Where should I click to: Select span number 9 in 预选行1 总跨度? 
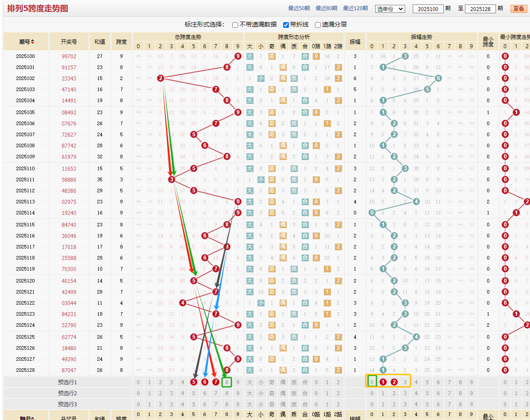238,382
